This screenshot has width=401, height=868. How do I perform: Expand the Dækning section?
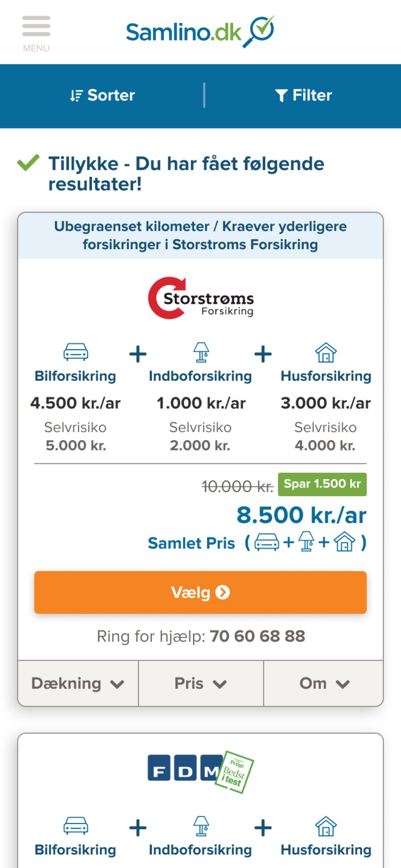[x=78, y=684]
